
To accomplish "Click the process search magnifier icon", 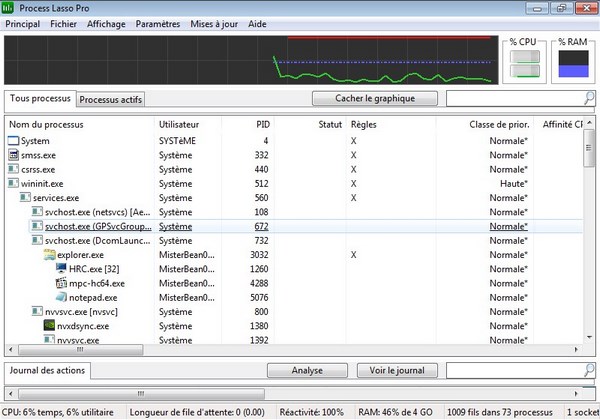I will click(589, 98).
